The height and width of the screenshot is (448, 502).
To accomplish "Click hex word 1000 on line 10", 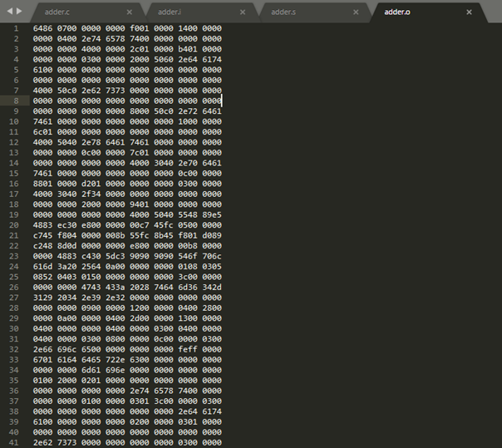I will 188,121.
